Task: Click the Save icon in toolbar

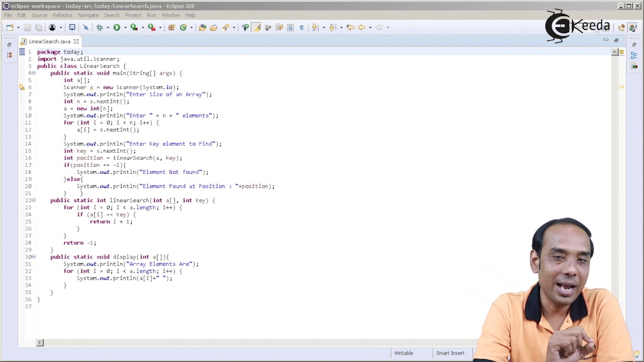Action: point(27,28)
